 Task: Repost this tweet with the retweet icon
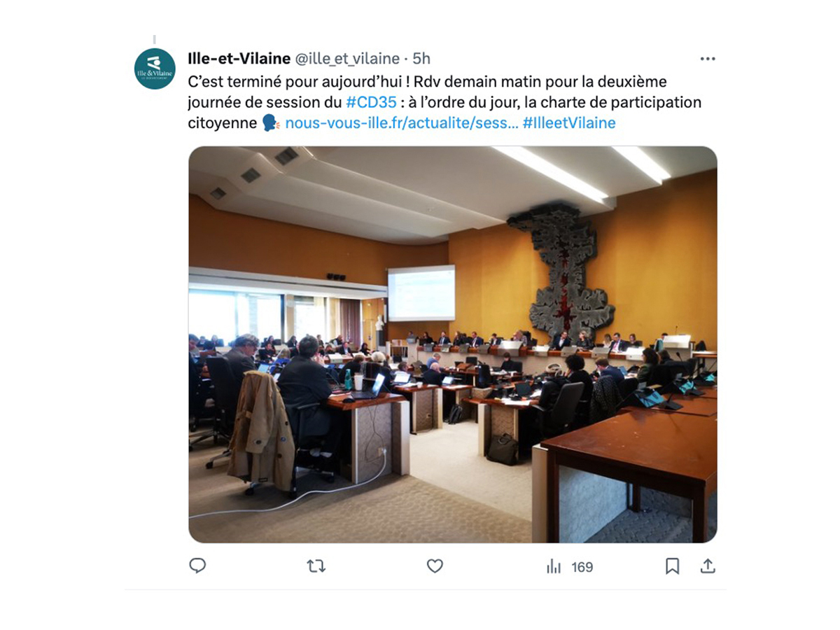(x=316, y=566)
